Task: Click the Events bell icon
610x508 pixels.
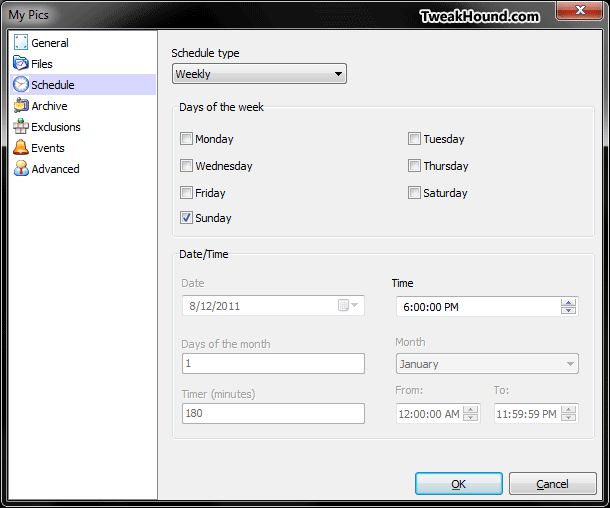Action: (21, 147)
